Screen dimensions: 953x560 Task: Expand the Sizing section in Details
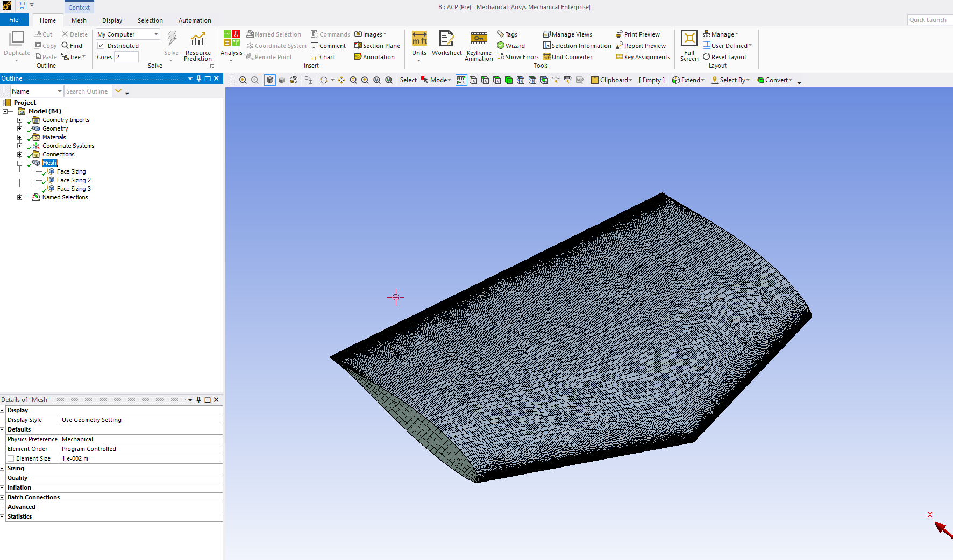[2, 468]
